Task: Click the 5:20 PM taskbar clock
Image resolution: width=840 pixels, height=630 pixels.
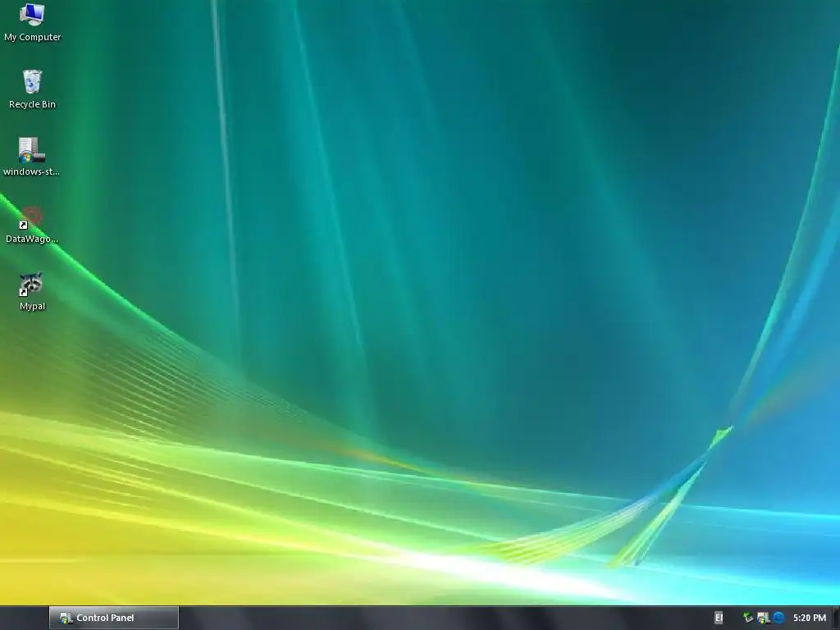Action: tap(810, 618)
